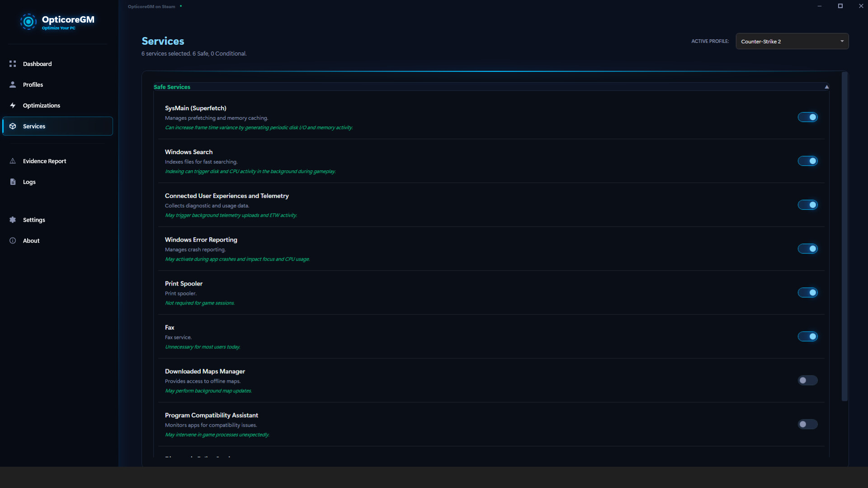
Task: Toggle off the Fax service
Action: [x=807, y=336]
